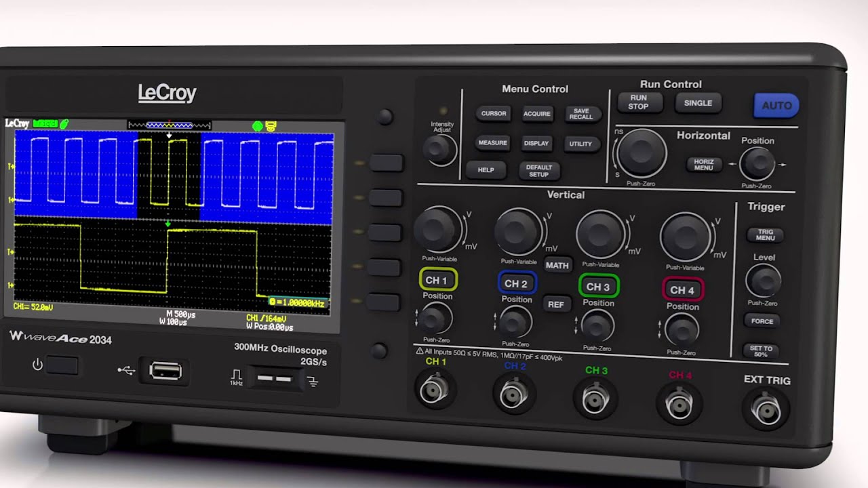Image resolution: width=868 pixels, height=488 pixels.
Task: Click the blue AUTO button
Action: click(776, 106)
